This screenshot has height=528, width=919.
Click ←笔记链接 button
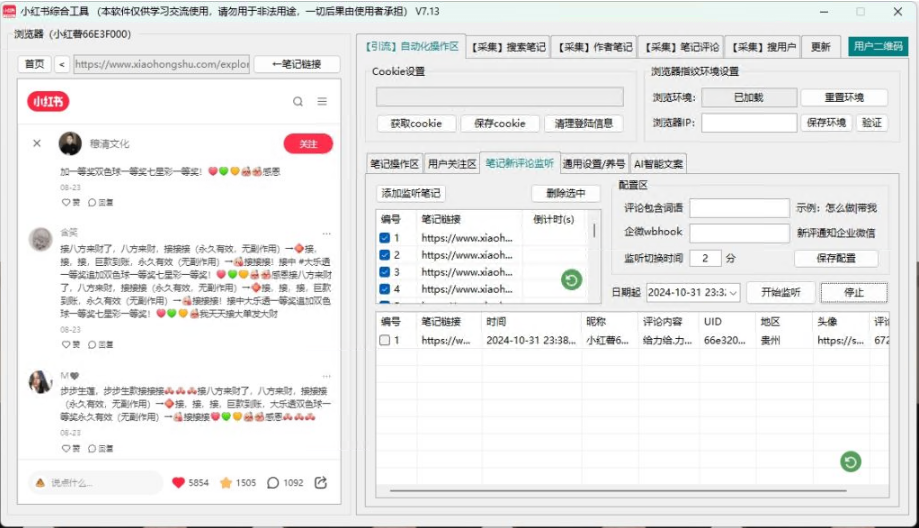[297, 64]
